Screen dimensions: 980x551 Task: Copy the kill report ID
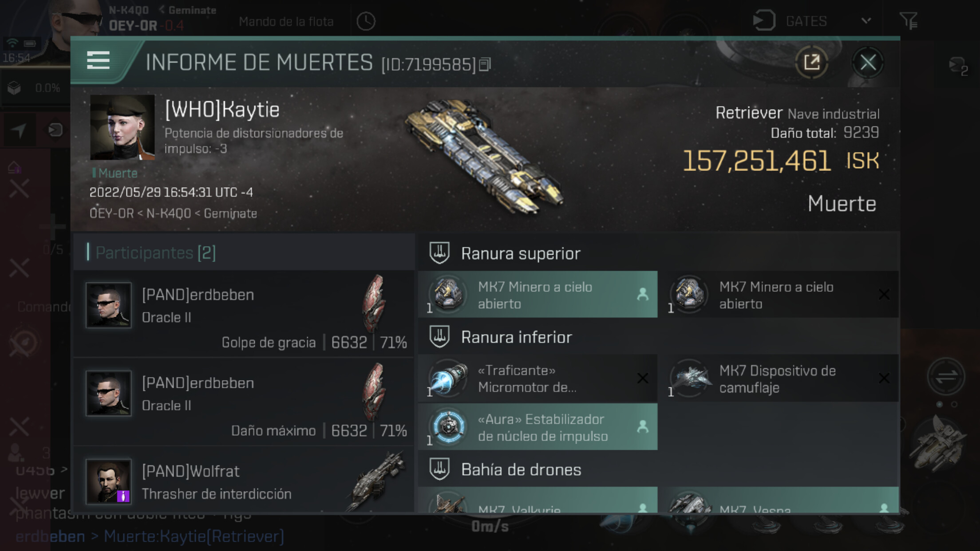click(x=486, y=65)
